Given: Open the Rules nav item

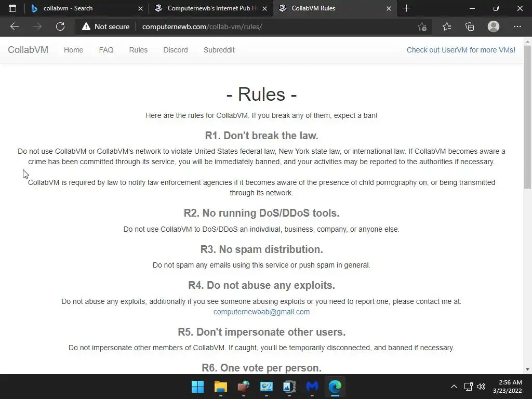Looking at the screenshot, I should point(138,50).
